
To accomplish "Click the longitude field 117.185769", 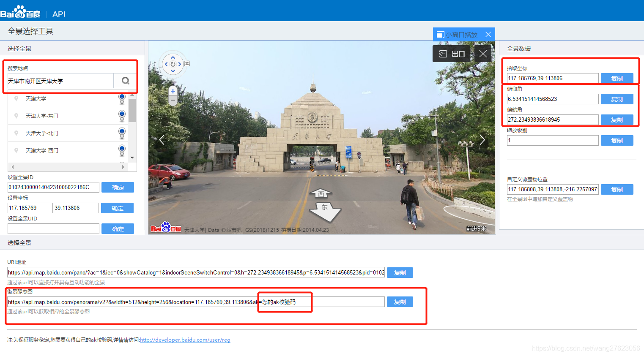I will pos(30,208).
